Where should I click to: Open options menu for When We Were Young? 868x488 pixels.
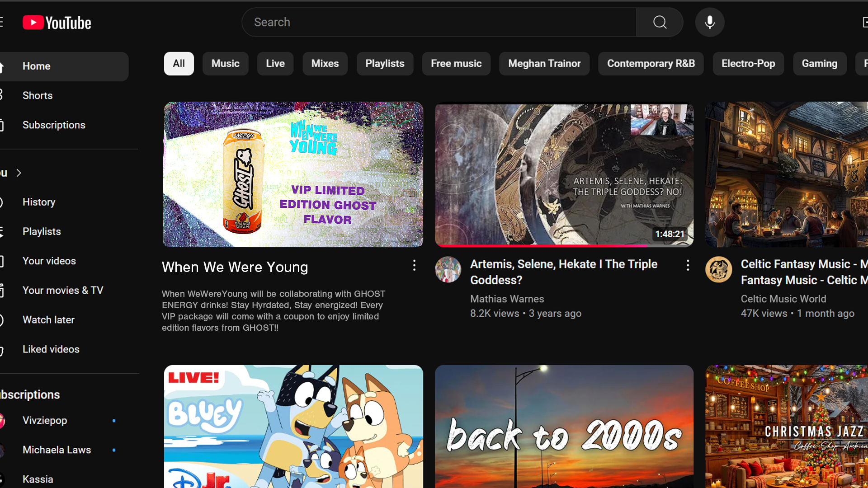tap(414, 266)
